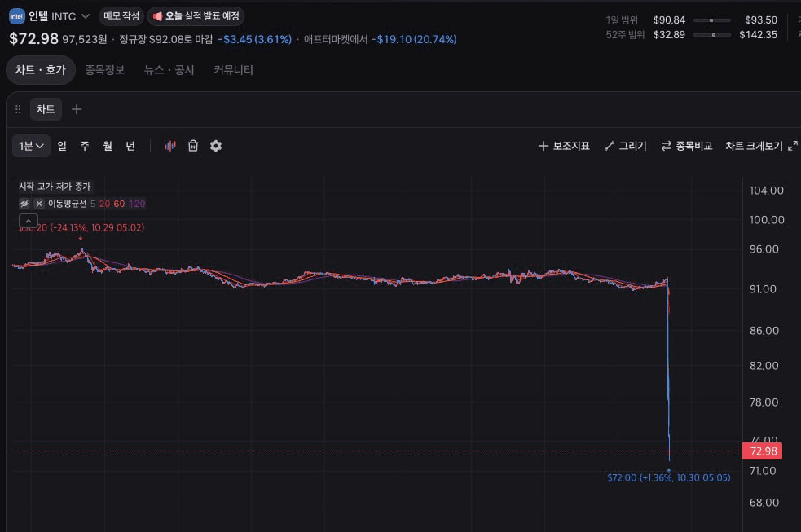Change chart type with the candlestick icon

click(170, 146)
